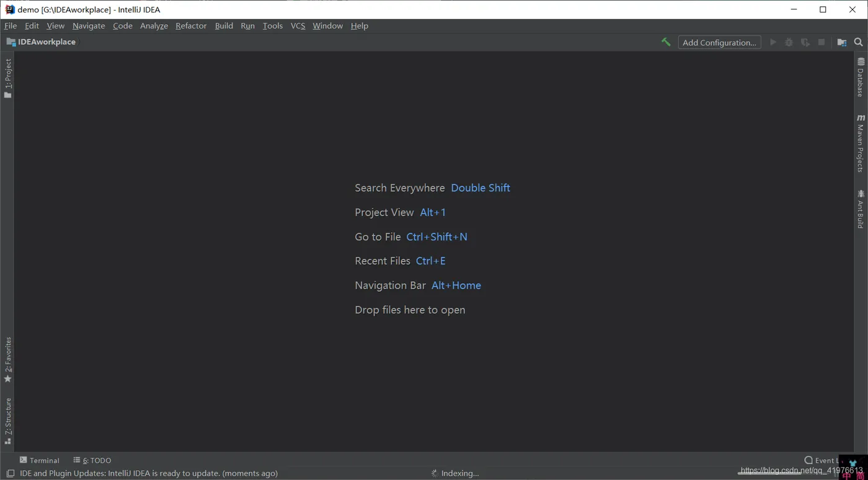The image size is (868, 480).
Task: Click the Ctrl+E shortcut text
Action: click(x=430, y=261)
